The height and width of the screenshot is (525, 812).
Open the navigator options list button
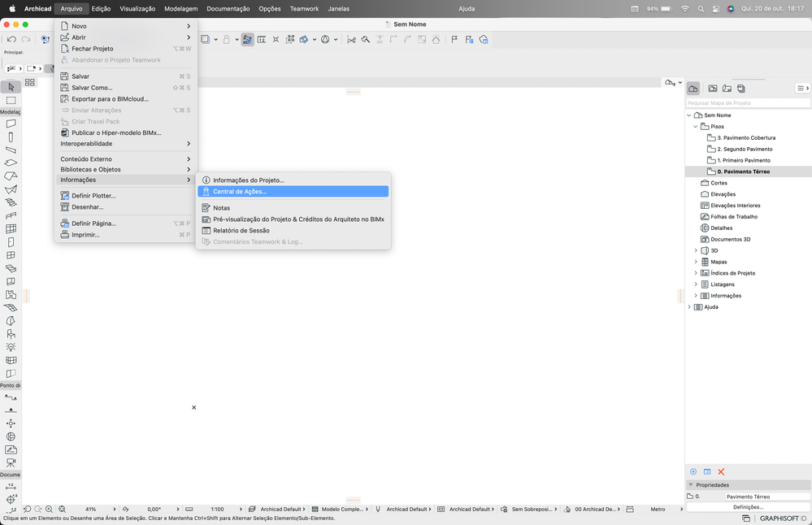click(803, 89)
